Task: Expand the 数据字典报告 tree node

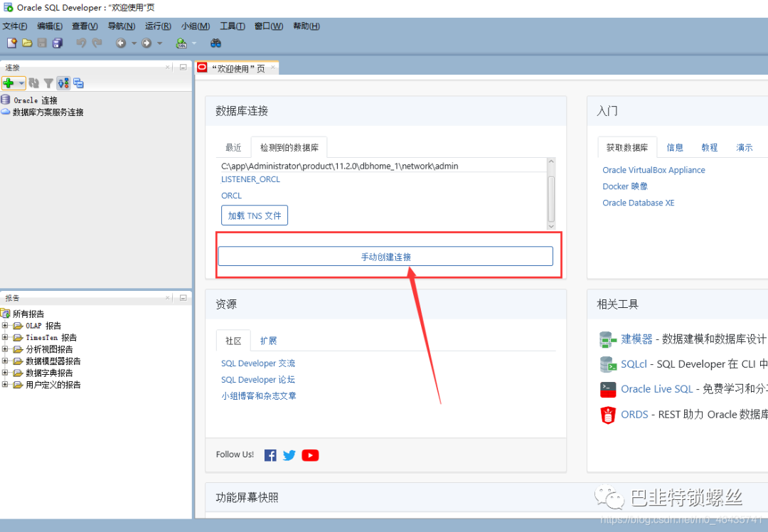Action: [x=5, y=372]
